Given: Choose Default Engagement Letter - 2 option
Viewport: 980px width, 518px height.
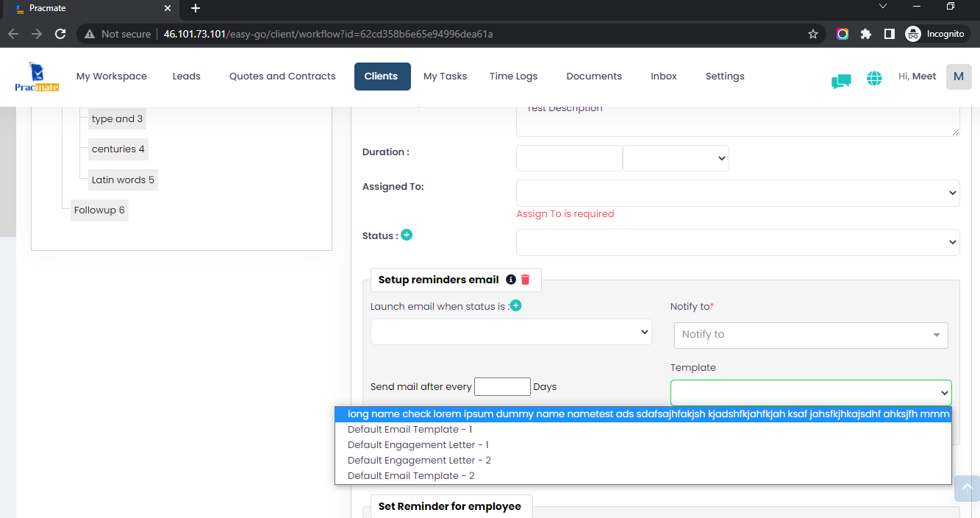Looking at the screenshot, I should click(x=419, y=460).
